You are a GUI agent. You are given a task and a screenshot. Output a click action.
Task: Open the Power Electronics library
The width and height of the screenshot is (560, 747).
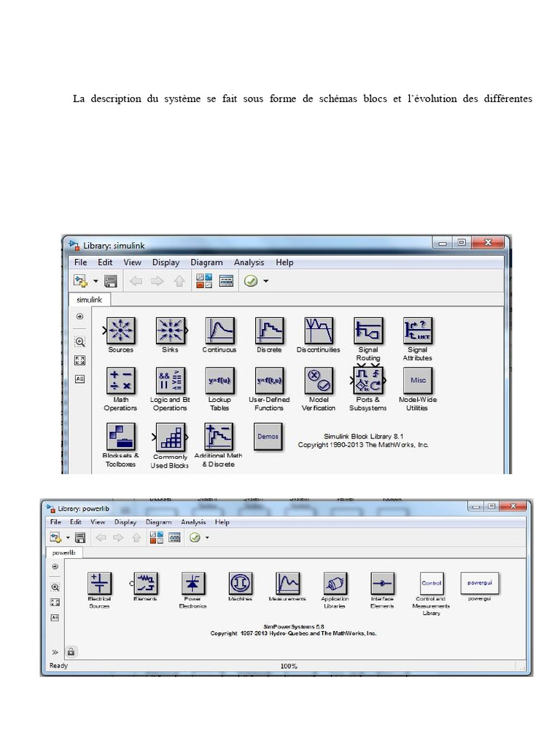point(192,583)
